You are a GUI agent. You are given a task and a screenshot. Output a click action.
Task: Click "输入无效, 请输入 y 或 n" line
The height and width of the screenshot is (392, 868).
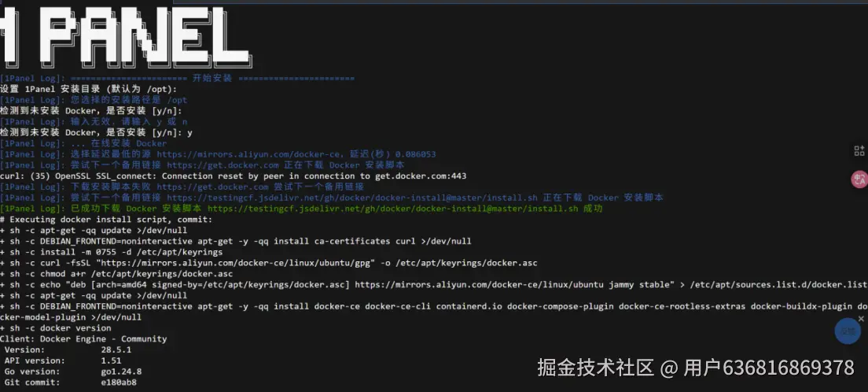pyautogui.click(x=94, y=122)
